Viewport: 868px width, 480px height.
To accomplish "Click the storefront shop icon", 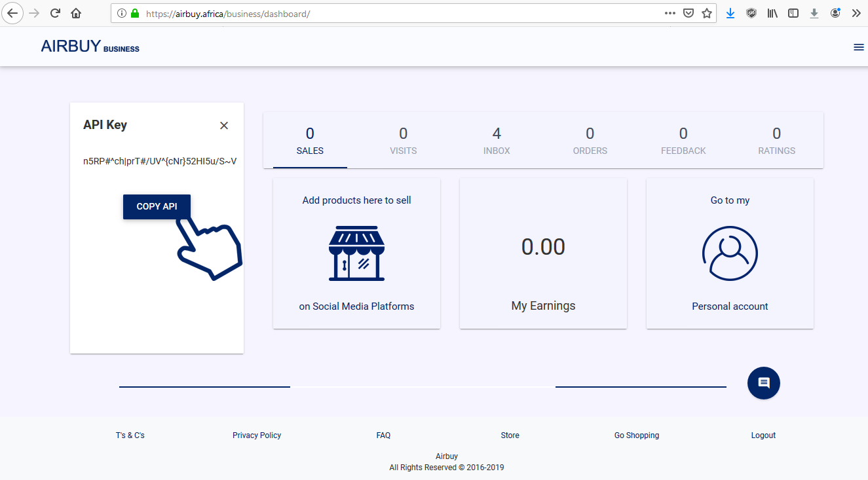I will (356, 253).
